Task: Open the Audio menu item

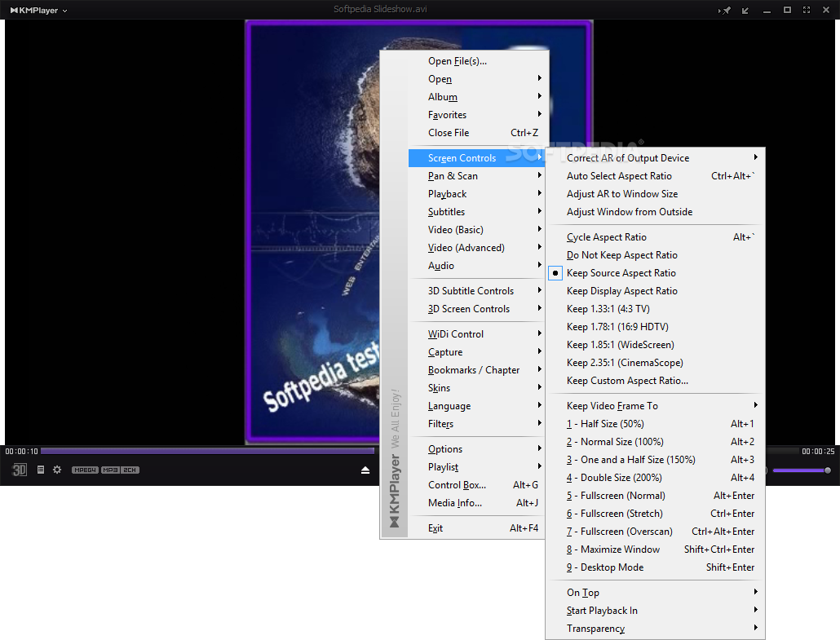Action: pos(476,266)
